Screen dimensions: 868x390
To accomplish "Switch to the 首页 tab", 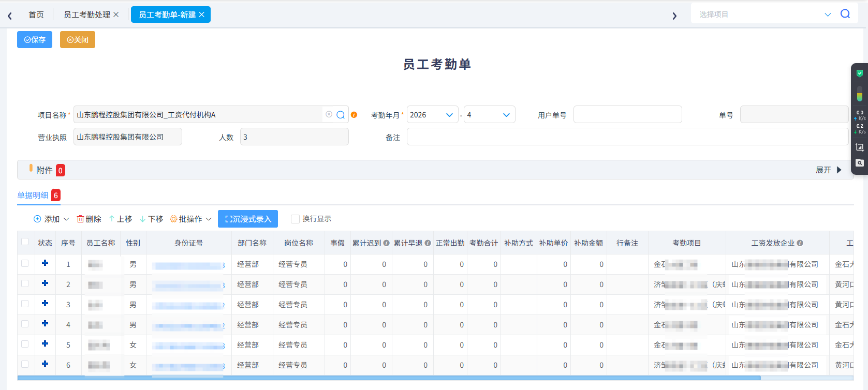I will coord(36,14).
